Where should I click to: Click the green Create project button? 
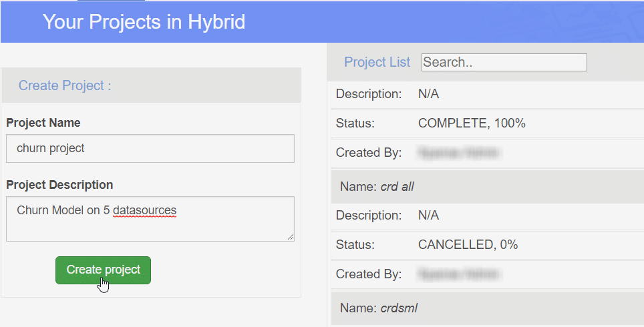click(x=103, y=270)
